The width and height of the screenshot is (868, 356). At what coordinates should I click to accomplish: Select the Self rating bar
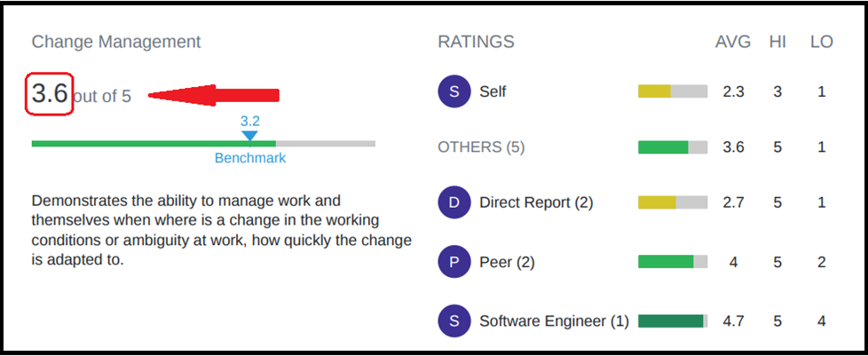(673, 91)
